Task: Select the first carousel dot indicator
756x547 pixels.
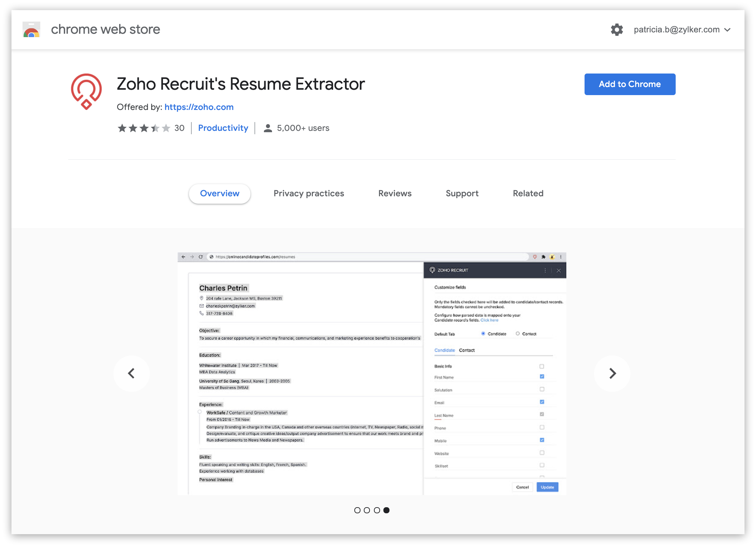Action: tap(357, 510)
